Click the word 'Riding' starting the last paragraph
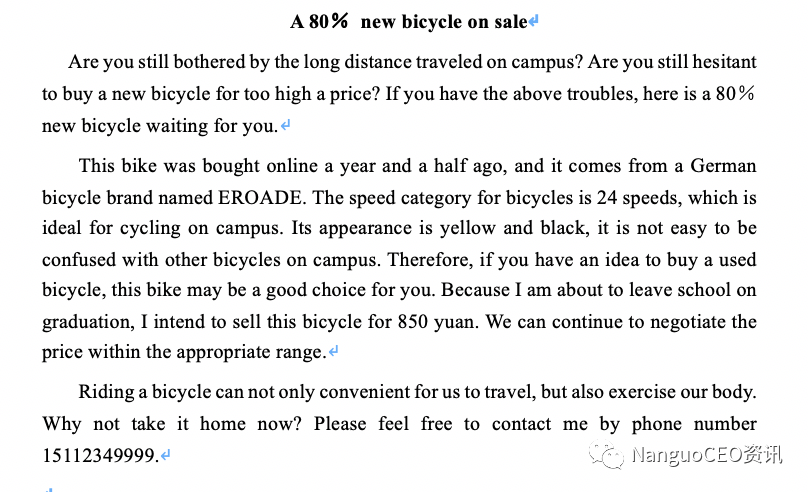The image size is (808, 492). (x=106, y=393)
